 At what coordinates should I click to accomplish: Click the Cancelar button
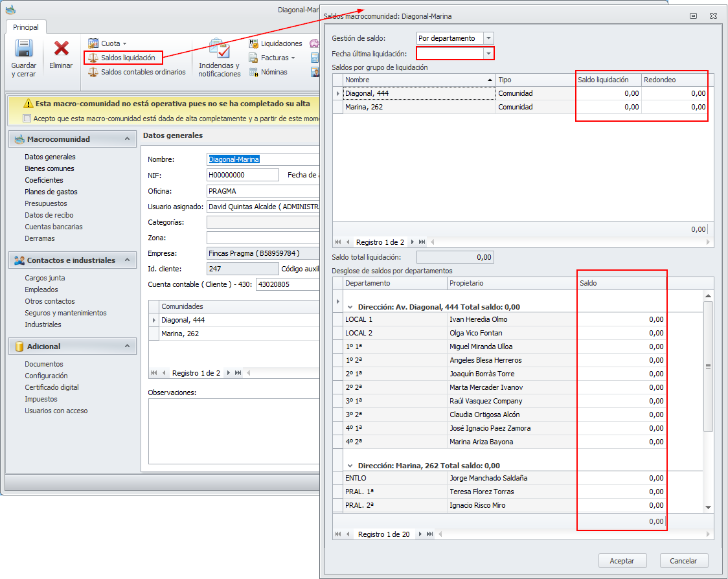click(x=683, y=561)
